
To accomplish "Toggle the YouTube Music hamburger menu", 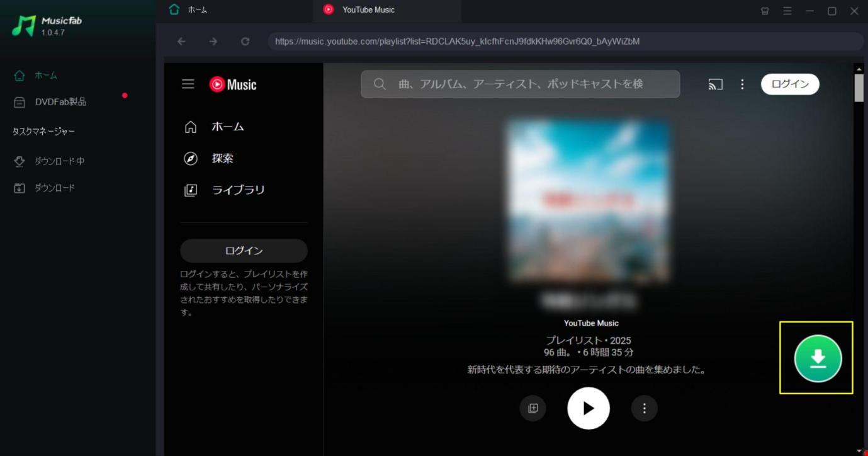I will tap(188, 84).
